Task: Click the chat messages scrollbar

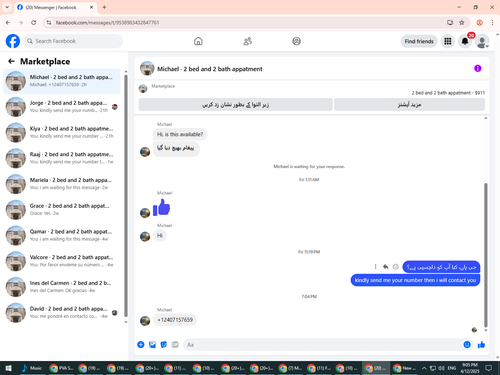Action: tap(486, 255)
